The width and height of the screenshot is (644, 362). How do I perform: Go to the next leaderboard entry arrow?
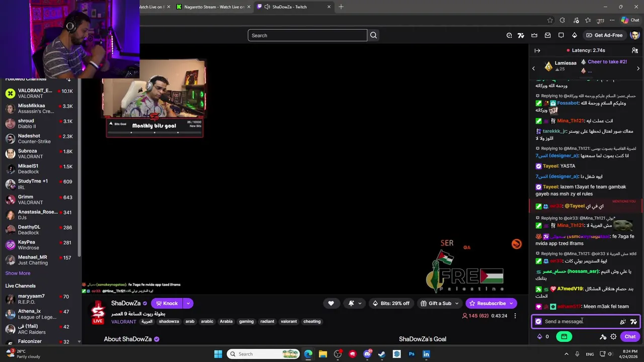638,68
